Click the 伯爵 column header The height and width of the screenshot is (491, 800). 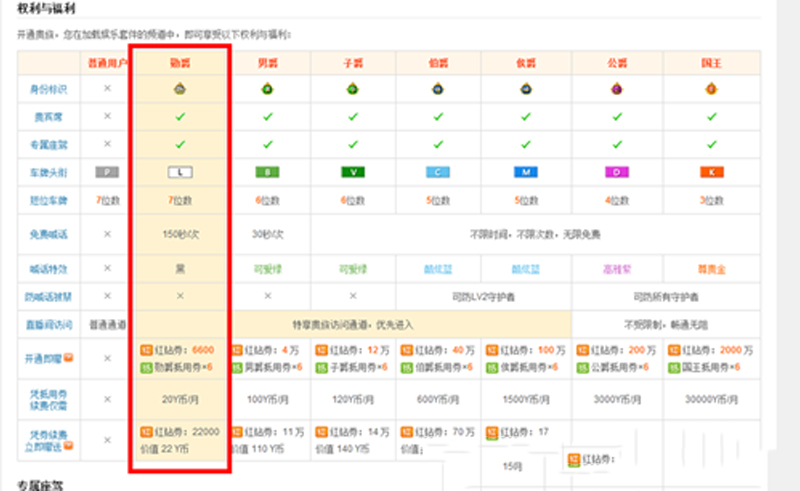point(438,63)
